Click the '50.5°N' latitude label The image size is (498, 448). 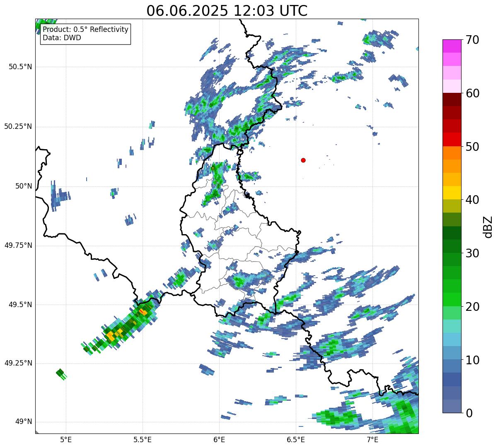pyautogui.click(x=20, y=67)
